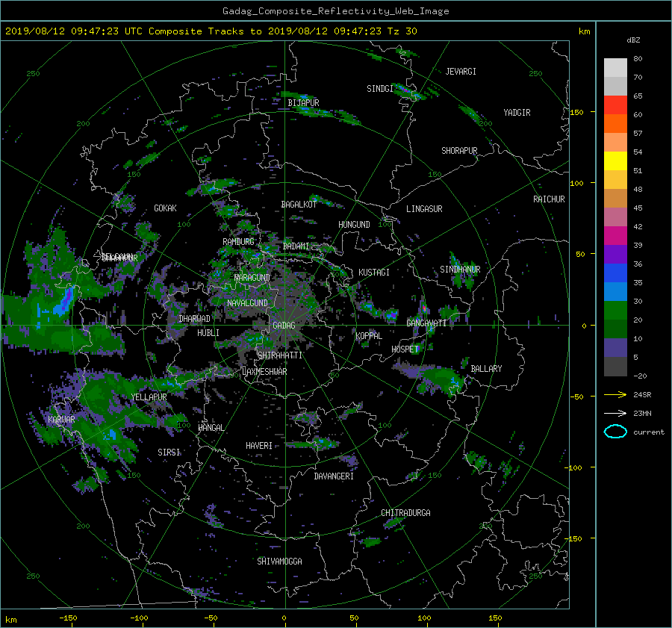
Task: Click the 'SINDGI' city label
Action: (380, 89)
